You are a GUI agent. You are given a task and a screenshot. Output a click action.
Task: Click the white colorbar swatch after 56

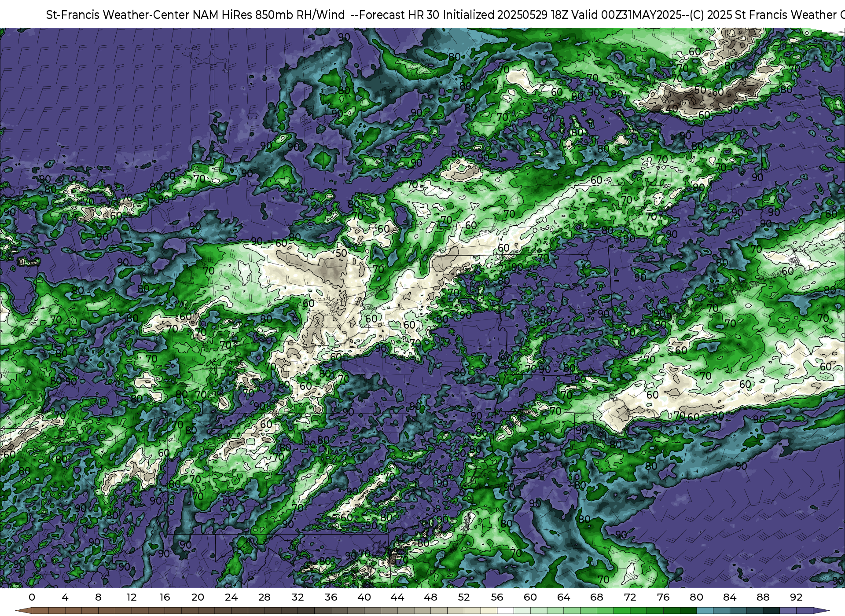point(505,611)
